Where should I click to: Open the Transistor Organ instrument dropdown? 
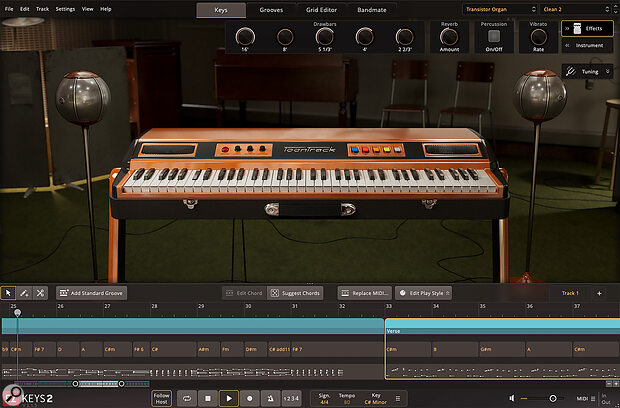pos(500,9)
